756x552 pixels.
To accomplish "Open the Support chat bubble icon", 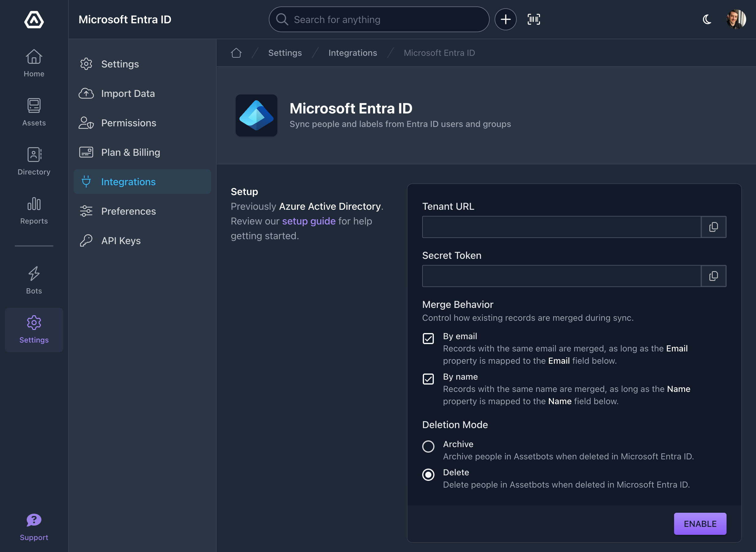I will tap(34, 520).
